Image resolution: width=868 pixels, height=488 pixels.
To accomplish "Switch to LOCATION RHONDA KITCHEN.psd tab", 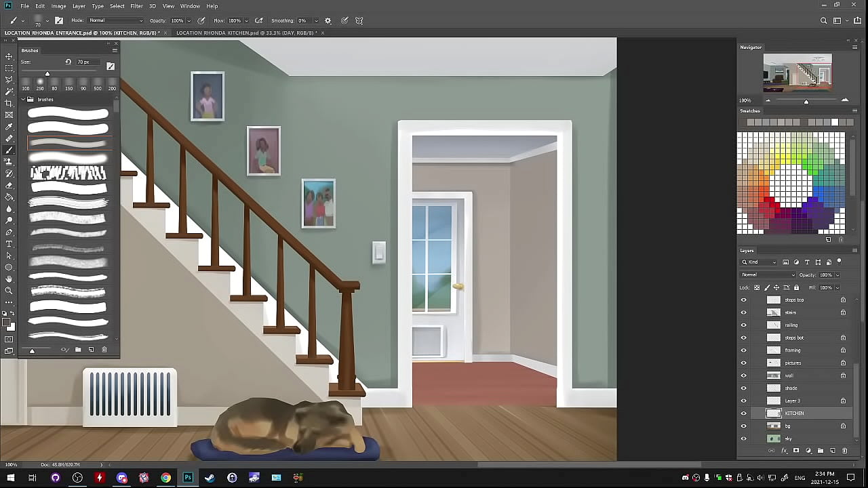I will coord(248,33).
